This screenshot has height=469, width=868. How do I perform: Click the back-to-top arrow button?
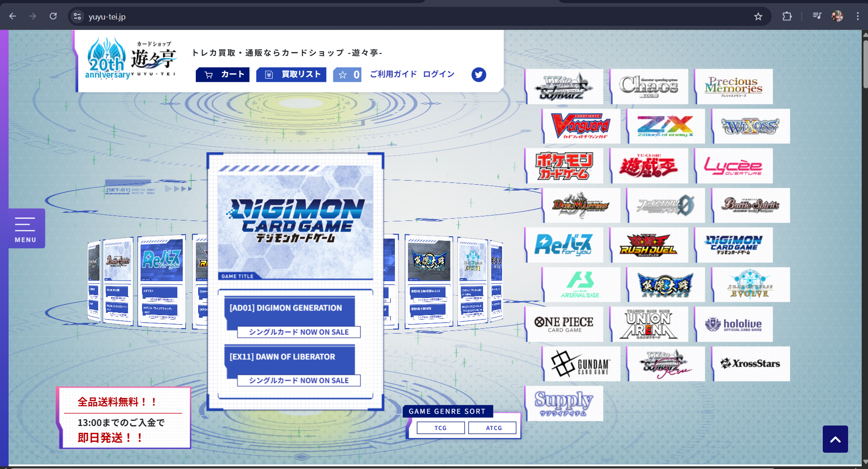click(x=835, y=439)
